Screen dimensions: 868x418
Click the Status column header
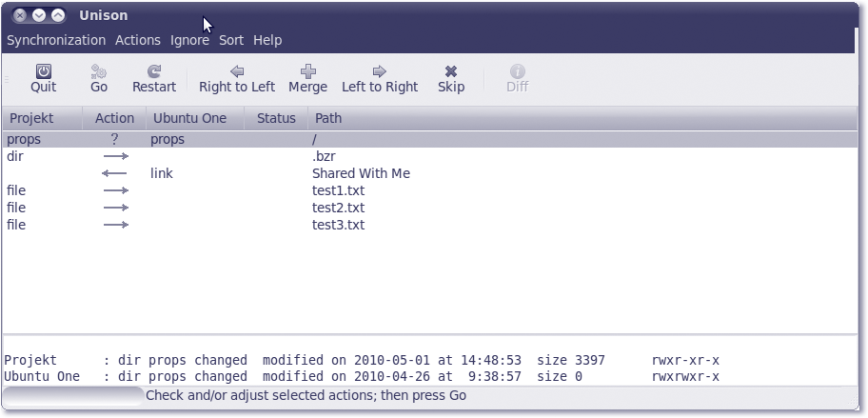tap(276, 118)
